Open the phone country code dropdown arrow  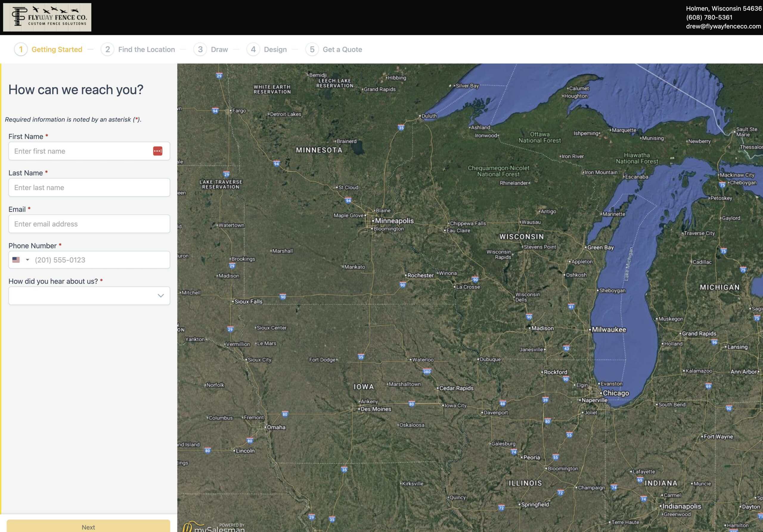coord(28,260)
